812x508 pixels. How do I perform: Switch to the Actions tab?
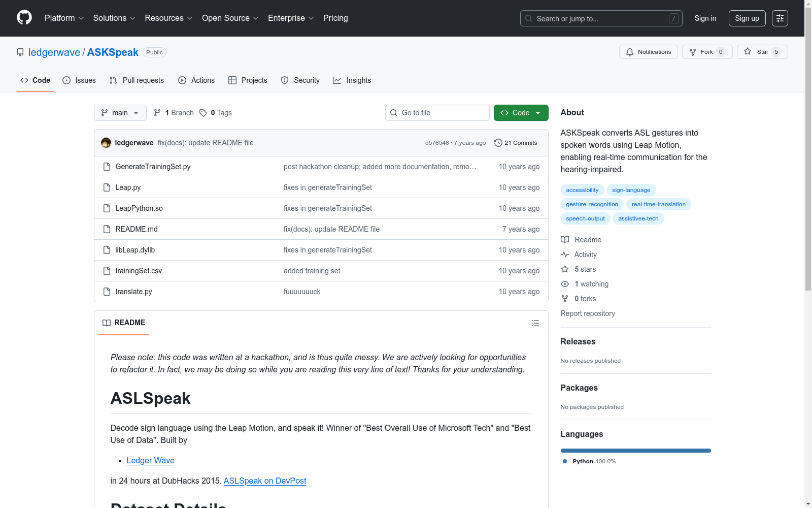click(x=196, y=80)
